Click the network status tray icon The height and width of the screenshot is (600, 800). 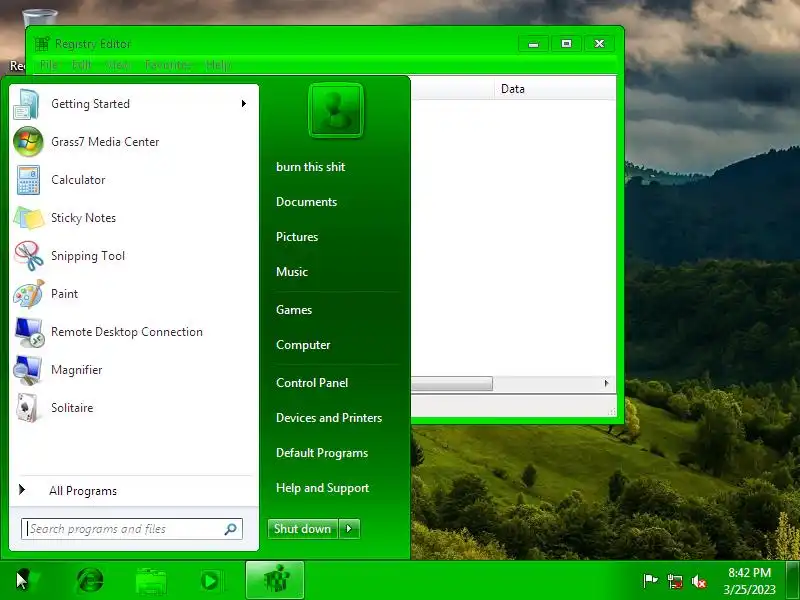coord(674,581)
